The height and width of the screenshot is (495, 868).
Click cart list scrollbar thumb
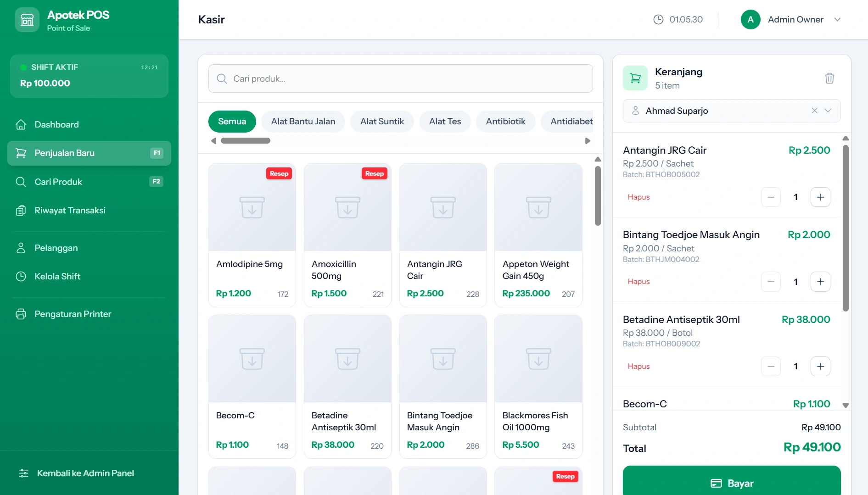(x=846, y=228)
